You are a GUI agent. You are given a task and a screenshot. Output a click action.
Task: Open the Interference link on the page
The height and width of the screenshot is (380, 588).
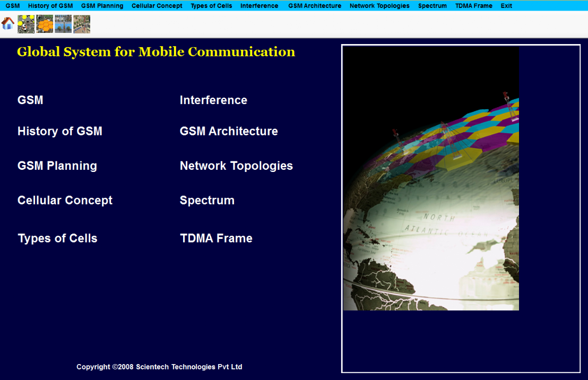[213, 100]
